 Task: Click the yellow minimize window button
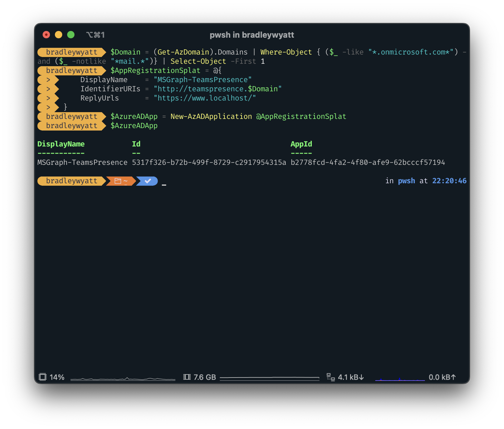pyautogui.click(x=59, y=35)
